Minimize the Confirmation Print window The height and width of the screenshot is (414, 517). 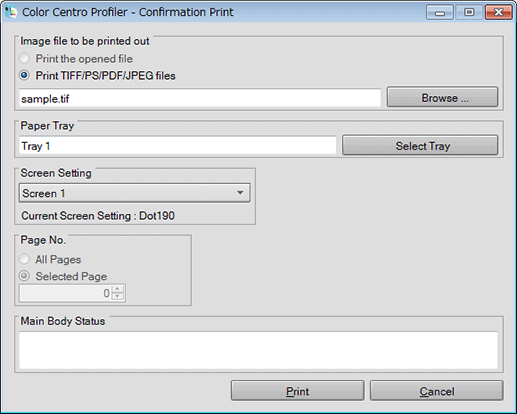tap(440, 13)
